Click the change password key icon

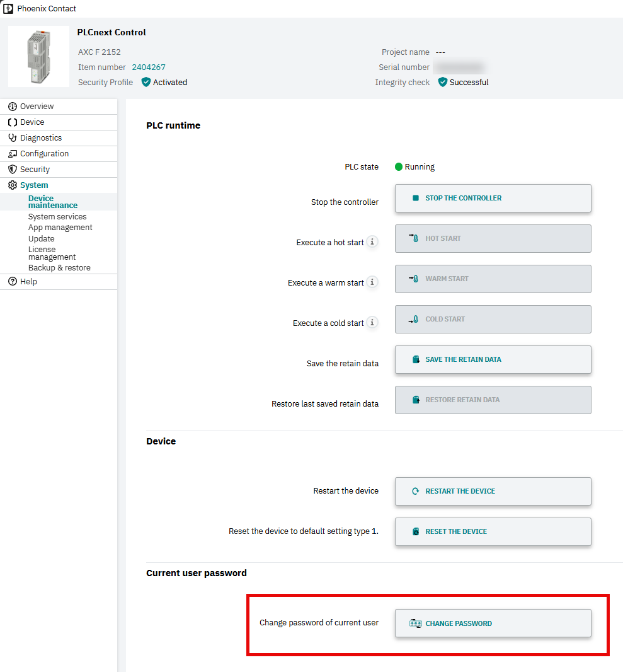click(x=415, y=623)
